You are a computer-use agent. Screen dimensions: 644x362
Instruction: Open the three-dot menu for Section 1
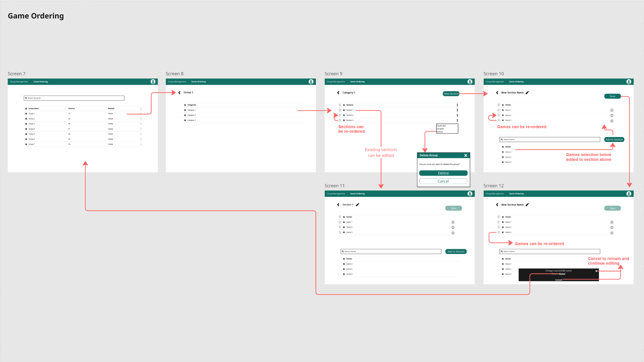(458, 110)
